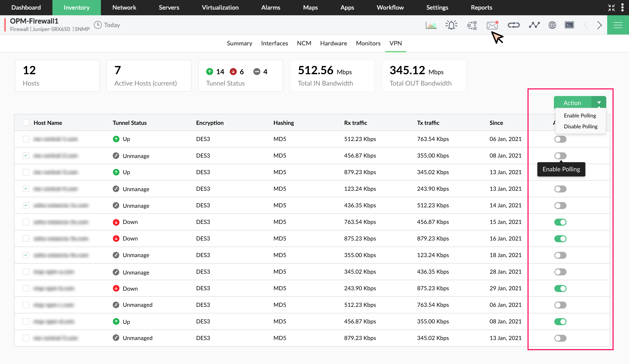Enable polling toggle for 06 Jan first row
629x364 pixels.
[x=560, y=139]
